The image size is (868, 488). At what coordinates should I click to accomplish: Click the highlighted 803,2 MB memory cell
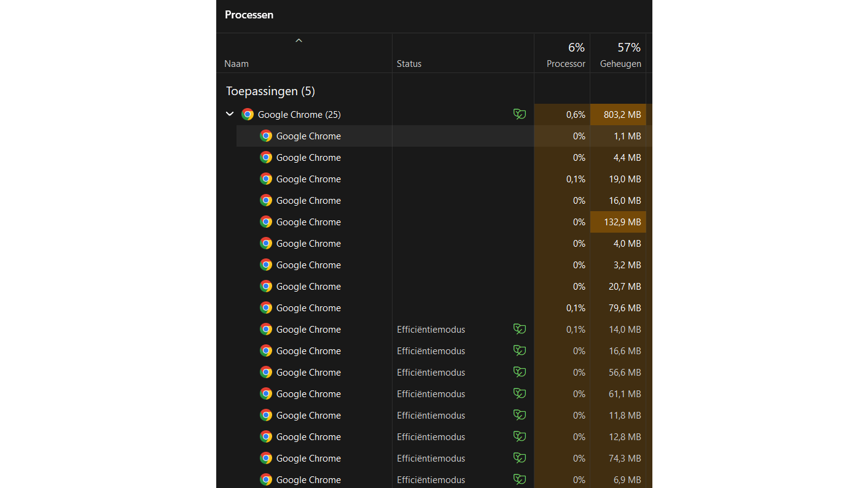pyautogui.click(x=618, y=114)
